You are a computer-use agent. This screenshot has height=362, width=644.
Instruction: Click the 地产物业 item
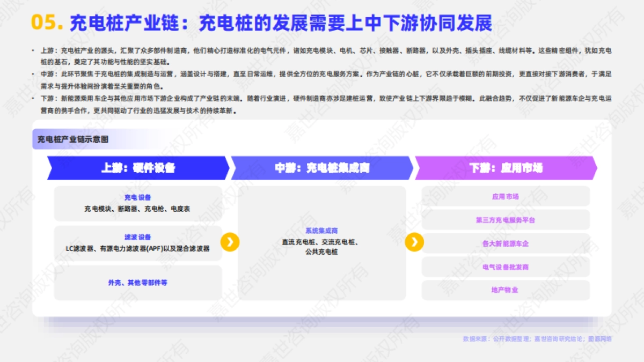[506, 290]
